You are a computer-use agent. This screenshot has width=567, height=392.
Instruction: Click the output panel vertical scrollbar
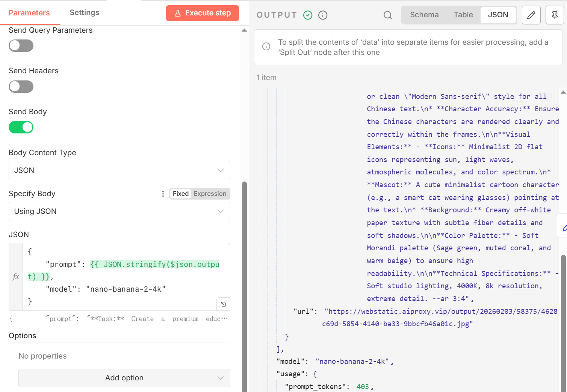point(563,323)
